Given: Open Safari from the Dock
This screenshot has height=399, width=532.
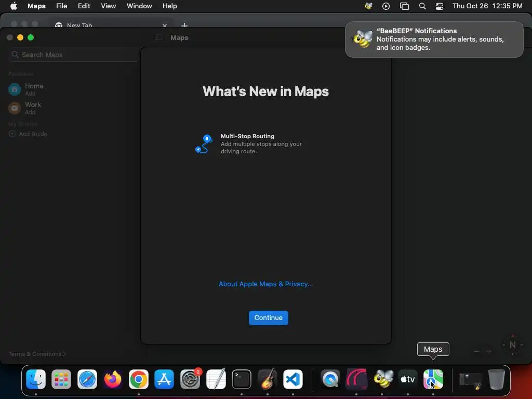Looking at the screenshot, I should [87, 379].
